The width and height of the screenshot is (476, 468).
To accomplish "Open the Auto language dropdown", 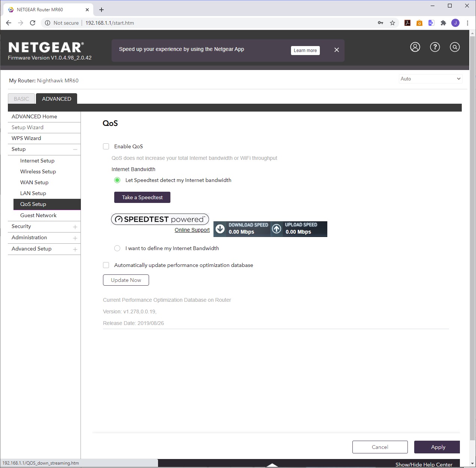I will tap(430, 79).
